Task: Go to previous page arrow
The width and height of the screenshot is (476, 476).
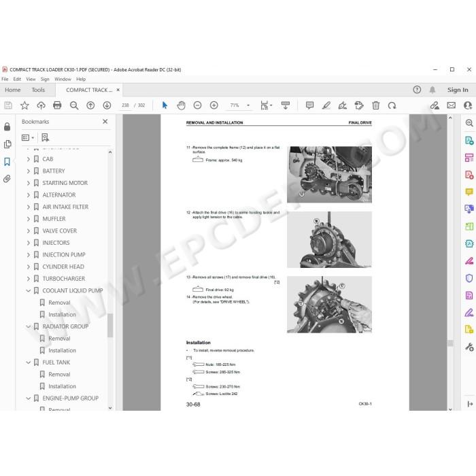Action: [x=90, y=105]
